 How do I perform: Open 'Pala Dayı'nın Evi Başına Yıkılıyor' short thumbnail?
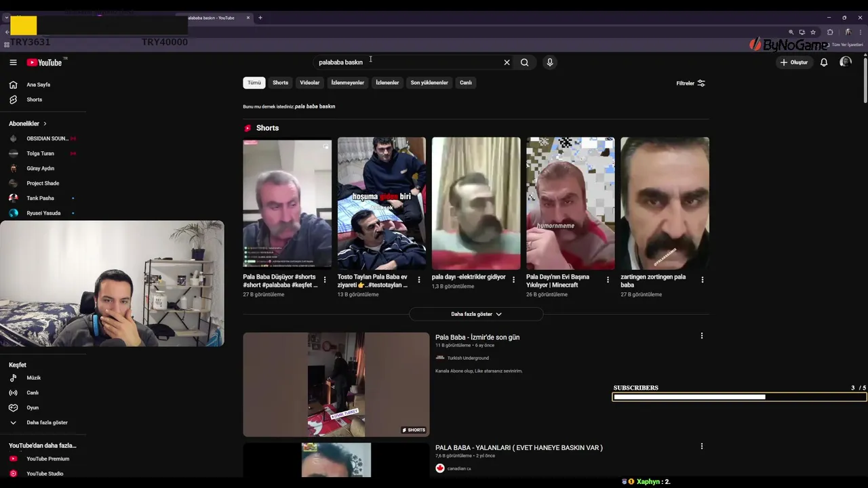[570, 203]
